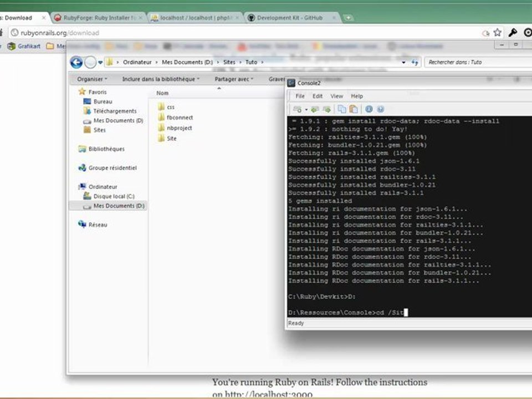532x399 pixels.
Task: Open the new tab dropdown arrow in Console2
Action: 306,110
